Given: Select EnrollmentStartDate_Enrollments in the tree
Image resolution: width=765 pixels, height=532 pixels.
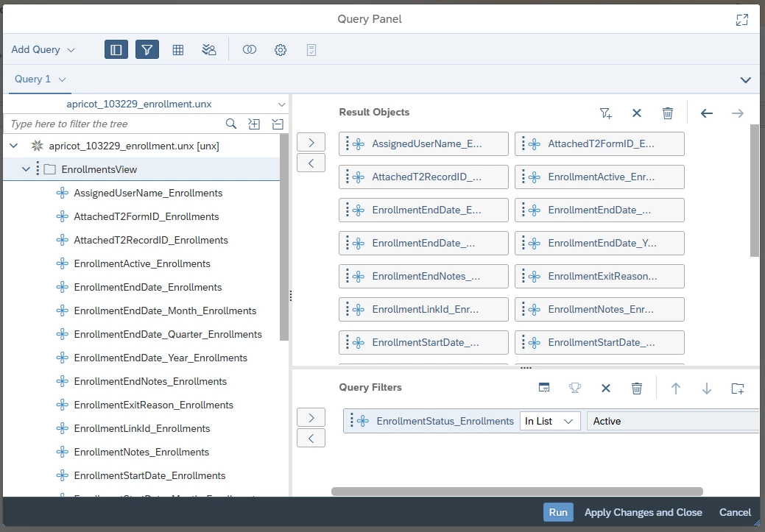Looking at the screenshot, I should (149, 476).
